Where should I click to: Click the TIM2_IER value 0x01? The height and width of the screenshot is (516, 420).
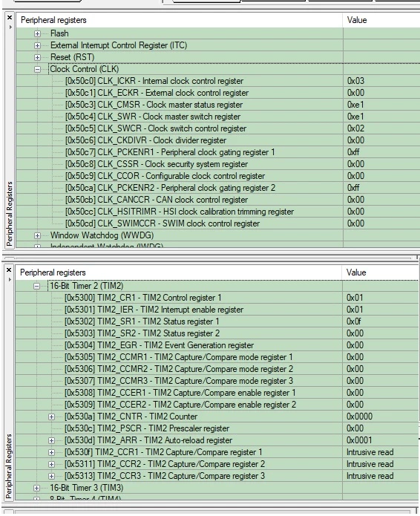coord(355,310)
